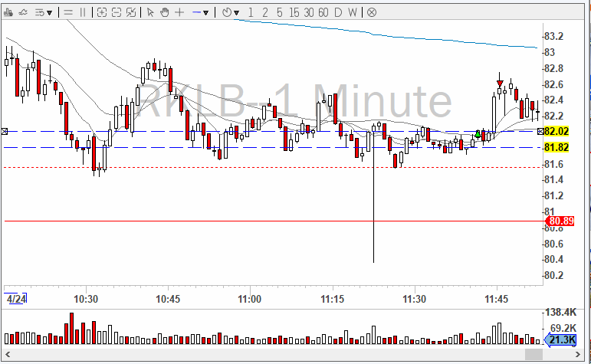This screenshot has width=591, height=364.
Task: Click the studies wavy line icon
Action: click(23, 12)
